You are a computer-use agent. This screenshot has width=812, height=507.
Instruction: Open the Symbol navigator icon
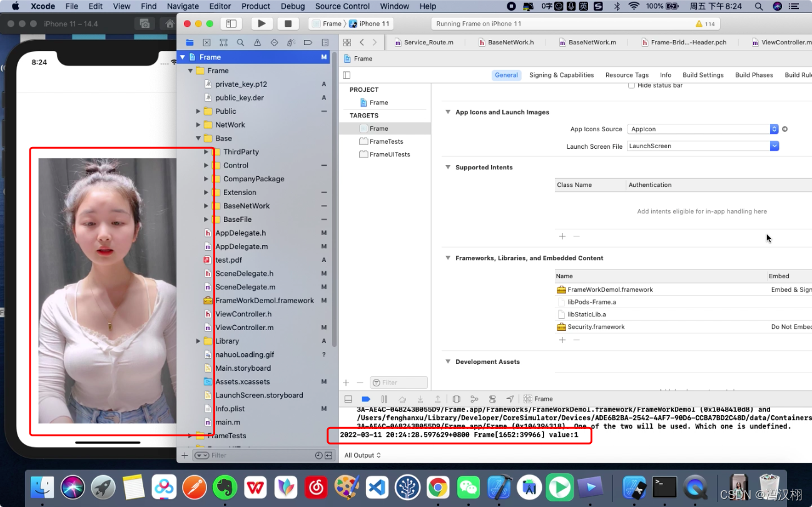click(x=223, y=43)
